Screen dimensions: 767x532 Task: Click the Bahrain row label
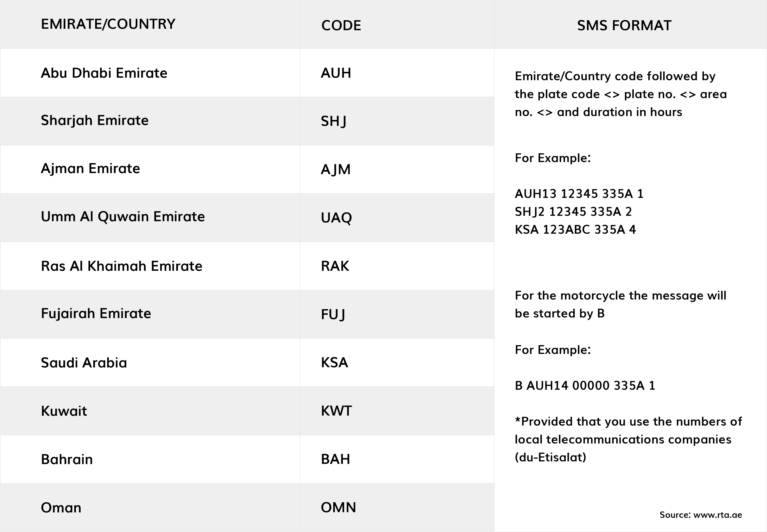tap(67, 459)
